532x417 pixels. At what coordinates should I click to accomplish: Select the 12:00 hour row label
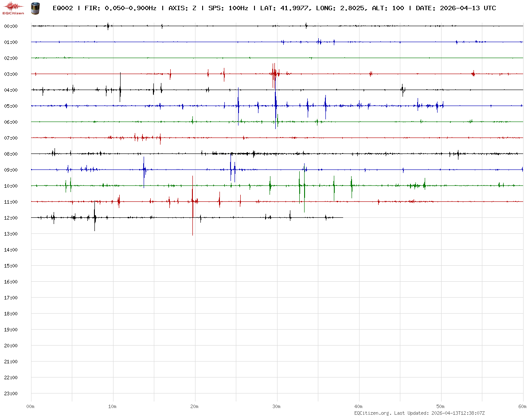click(11, 218)
